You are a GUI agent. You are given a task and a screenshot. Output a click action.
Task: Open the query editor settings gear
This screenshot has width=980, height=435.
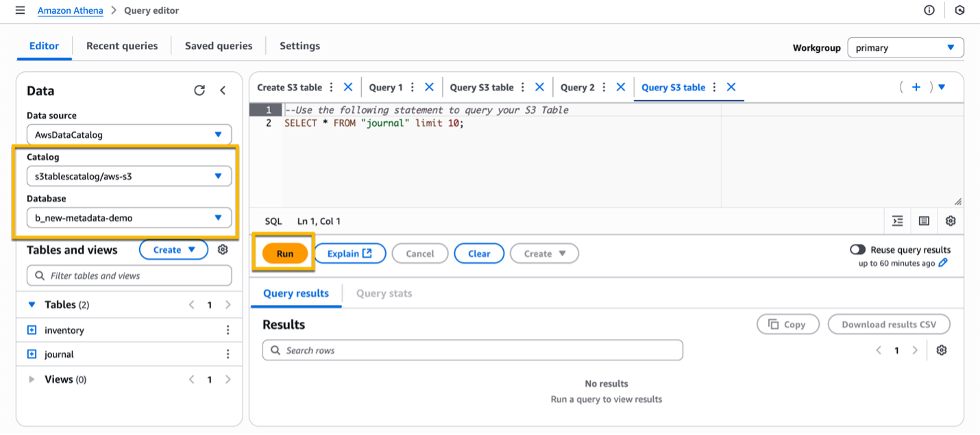pyautogui.click(x=951, y=221)
